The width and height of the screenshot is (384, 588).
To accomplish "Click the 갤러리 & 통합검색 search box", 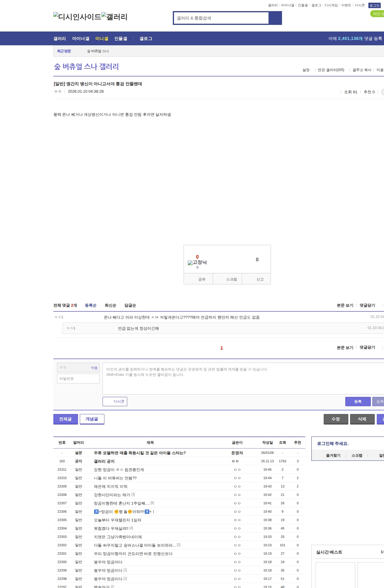I will (x=221, y=18).
